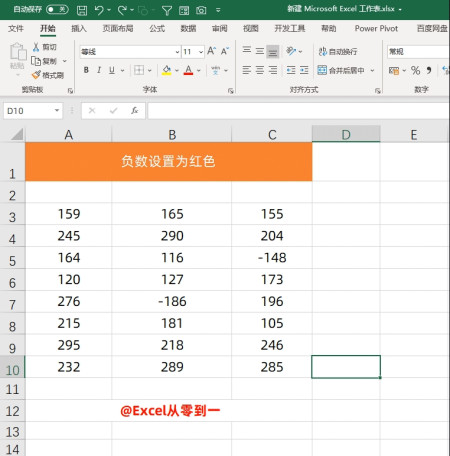Click the 格式刷 format painter button
The image size is (450, 456).
pos(48,75)
